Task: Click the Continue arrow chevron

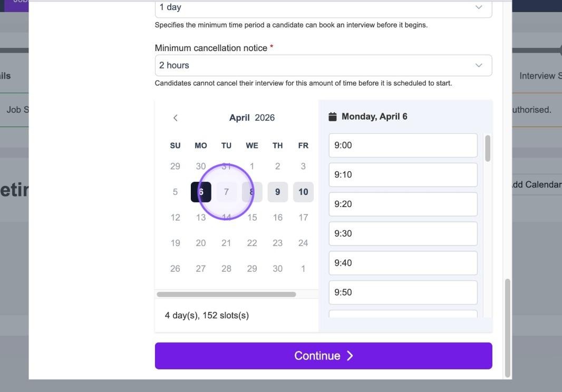Action: (x=350, y=356)
